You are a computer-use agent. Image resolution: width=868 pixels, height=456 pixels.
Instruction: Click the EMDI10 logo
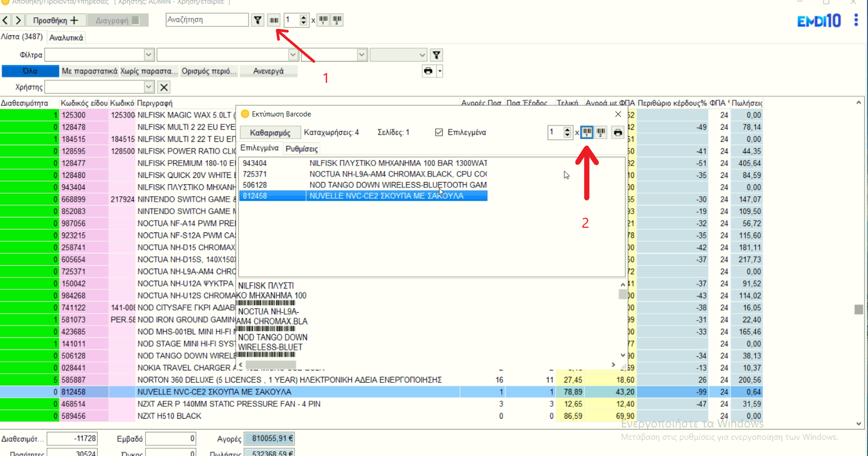click(819, 21)
